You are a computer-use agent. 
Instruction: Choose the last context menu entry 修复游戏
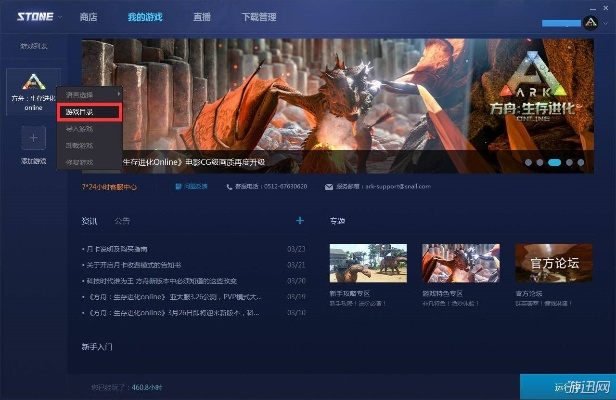89,162
